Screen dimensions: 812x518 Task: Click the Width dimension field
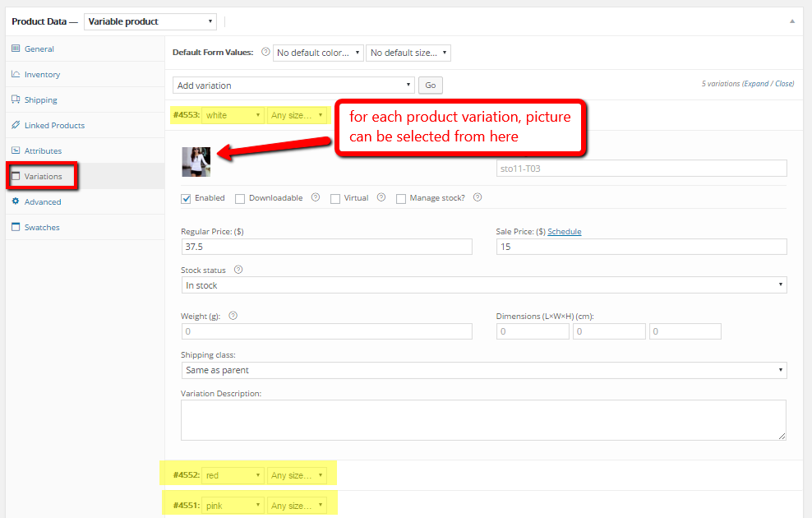pyautogui.click(x=610, y=331)
